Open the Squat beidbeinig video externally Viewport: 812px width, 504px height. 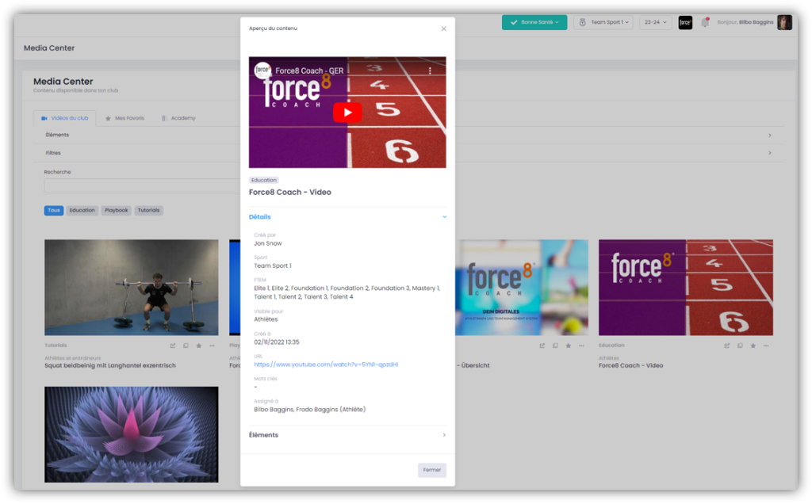point(173,346)
